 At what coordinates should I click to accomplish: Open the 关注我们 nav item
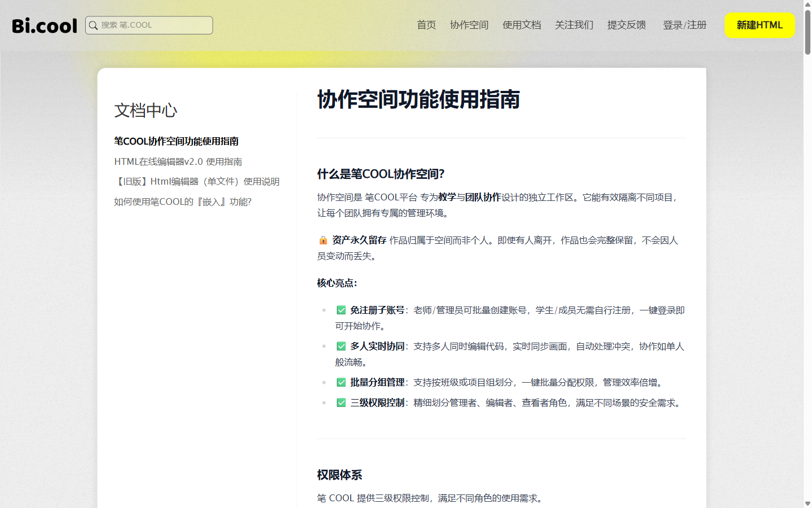(574, 25)
